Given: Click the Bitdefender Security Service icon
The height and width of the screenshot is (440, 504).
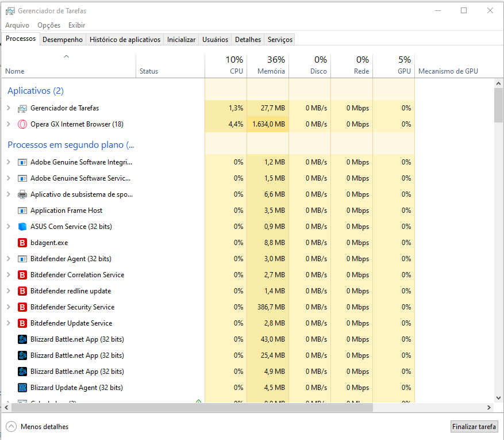Looking at the screenshot, I should [x=22, y=307].
